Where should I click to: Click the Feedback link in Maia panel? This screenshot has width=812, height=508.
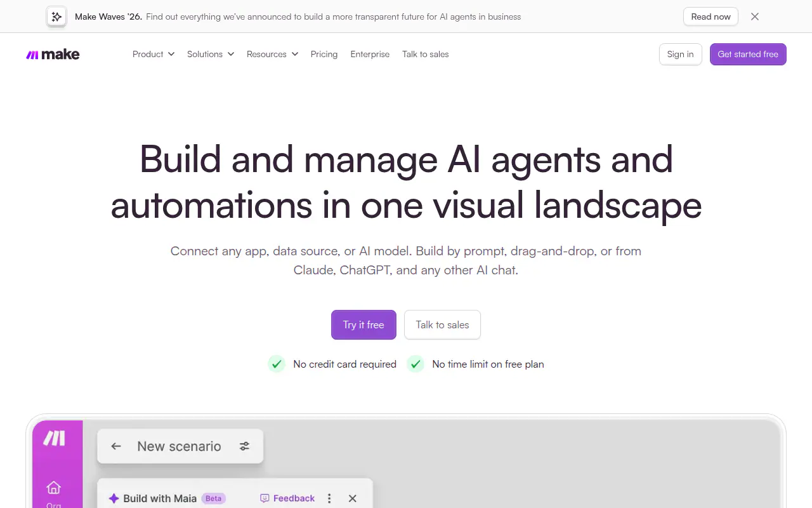[x=287, y=498]
